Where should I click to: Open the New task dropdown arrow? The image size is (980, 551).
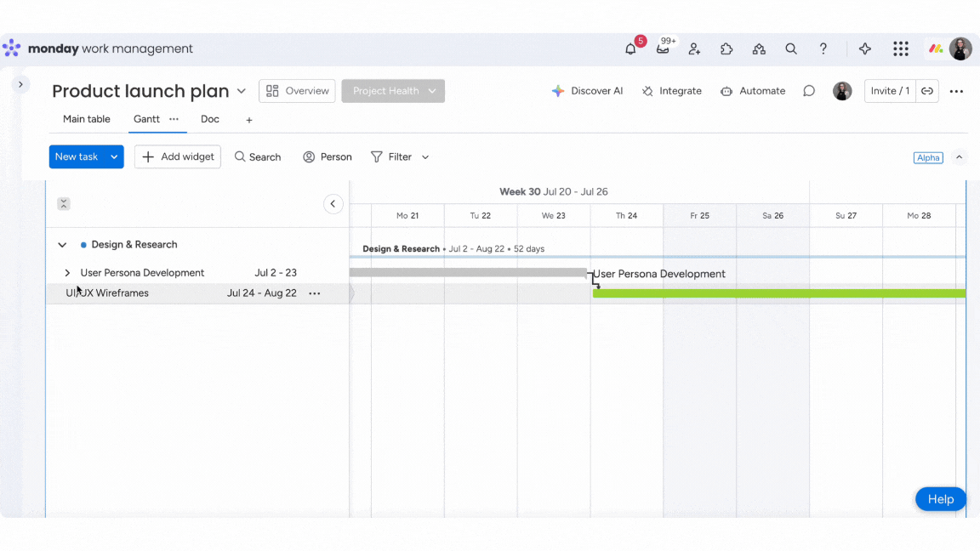(x=114, y=157)
